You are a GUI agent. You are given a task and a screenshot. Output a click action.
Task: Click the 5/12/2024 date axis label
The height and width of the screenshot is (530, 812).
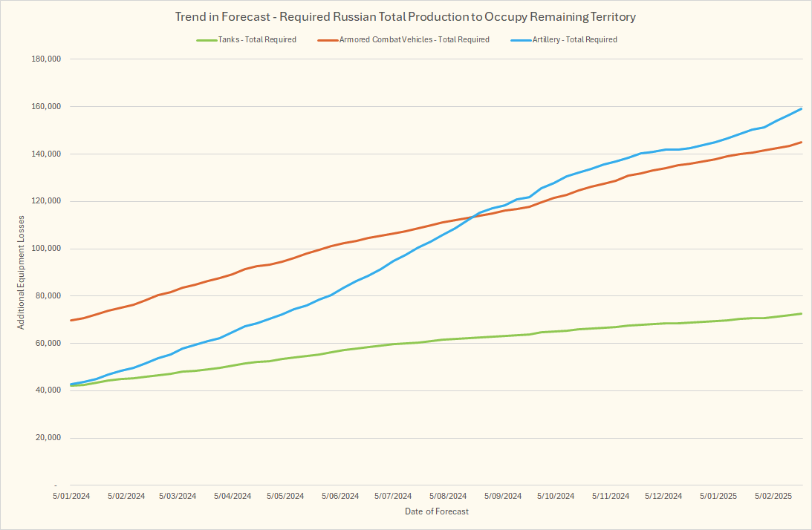coord(663,495)
